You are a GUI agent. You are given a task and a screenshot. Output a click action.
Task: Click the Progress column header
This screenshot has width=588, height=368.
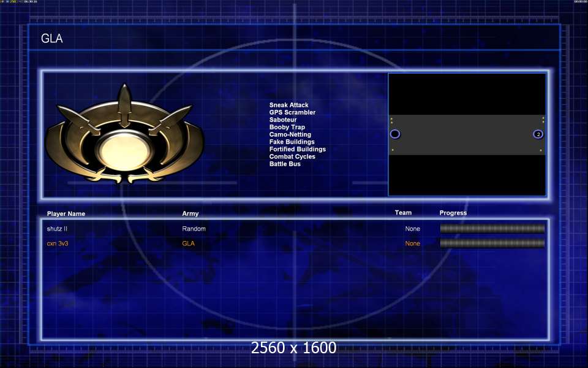click(x=453, y=213)
